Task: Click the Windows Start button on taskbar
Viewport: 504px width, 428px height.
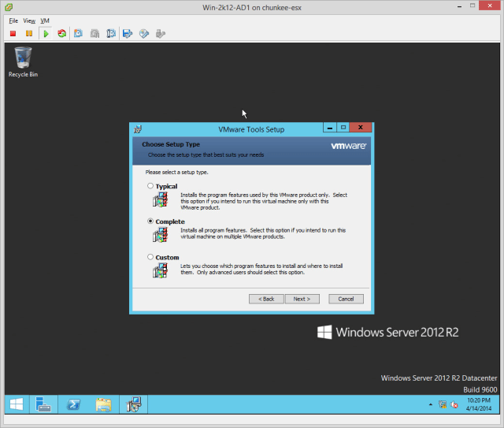Action: 17,404
